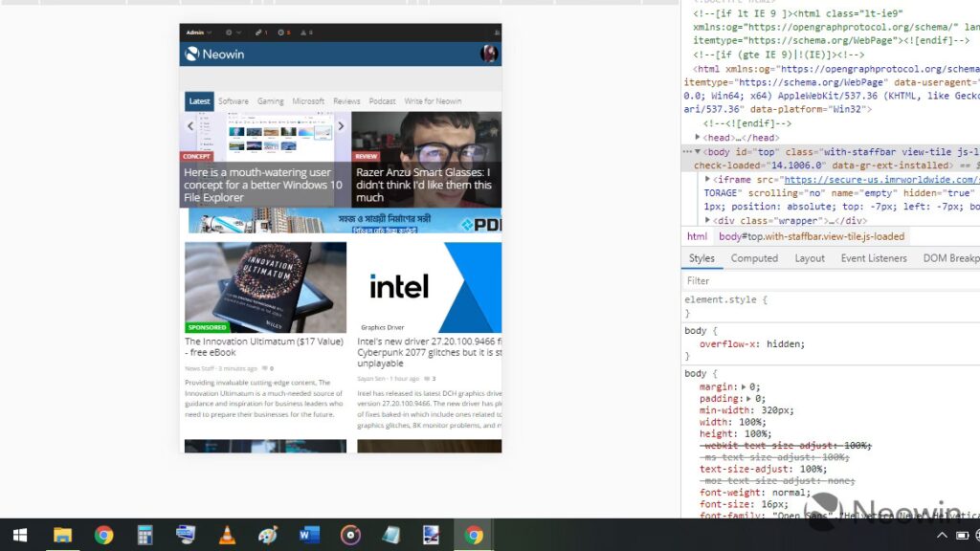The height and width of the screenshot is (551, 980).
Task: Open The Innovation Ultimatum eBook article
Action: (263, 346)
